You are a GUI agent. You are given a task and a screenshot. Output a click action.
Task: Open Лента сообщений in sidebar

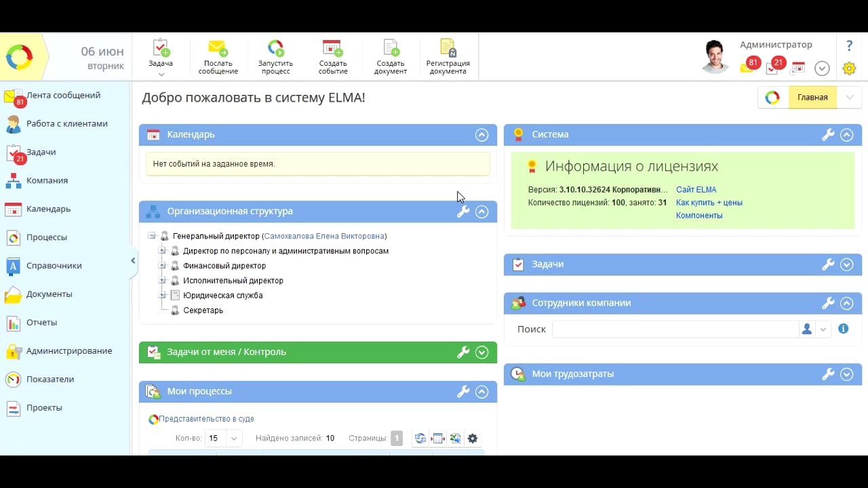coord(64,96)
